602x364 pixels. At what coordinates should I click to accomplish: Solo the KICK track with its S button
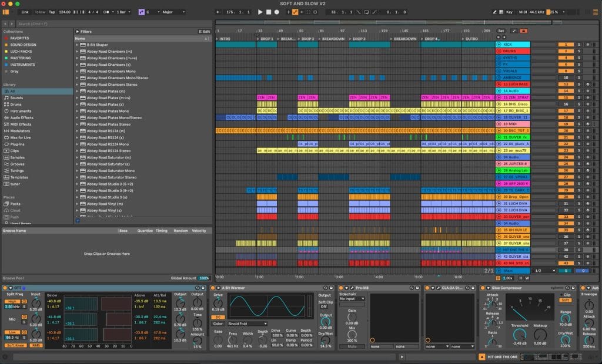(x=578, y=45)
